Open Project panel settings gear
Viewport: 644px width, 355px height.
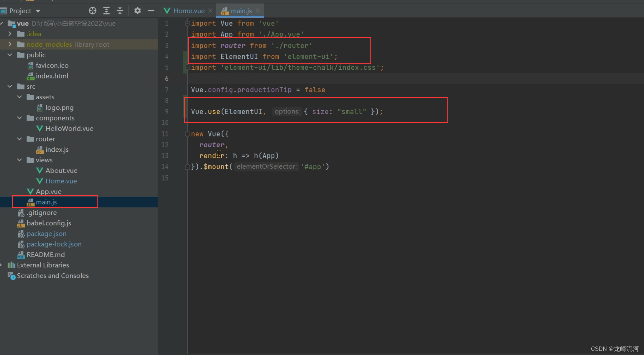(137, 11)
